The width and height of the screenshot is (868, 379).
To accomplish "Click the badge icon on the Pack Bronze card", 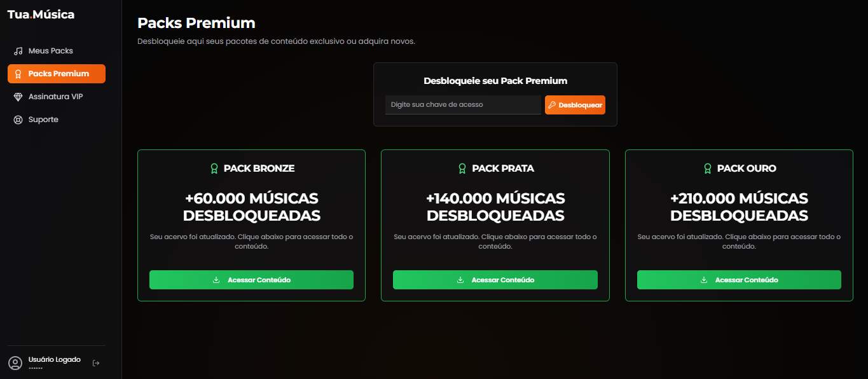I will point(214,168).
